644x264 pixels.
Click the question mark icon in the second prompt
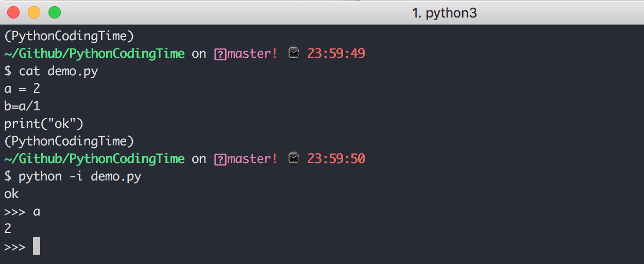220,159
